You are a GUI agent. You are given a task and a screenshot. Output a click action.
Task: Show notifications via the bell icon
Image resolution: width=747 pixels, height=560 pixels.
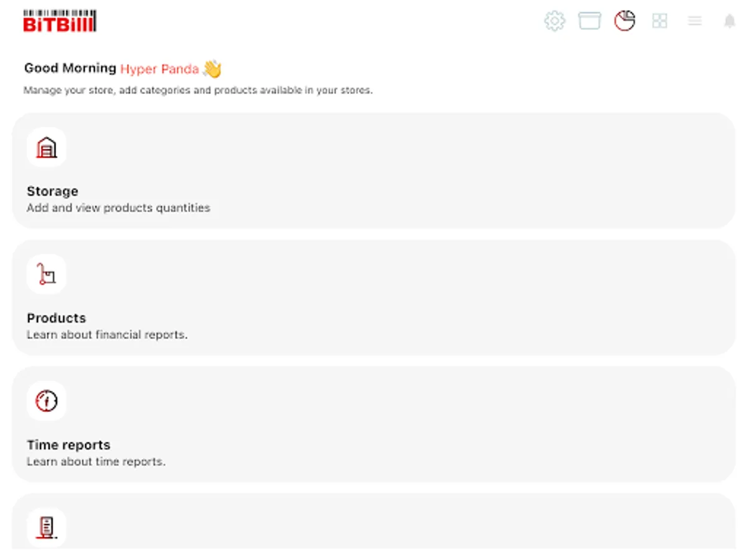point(730,21)
